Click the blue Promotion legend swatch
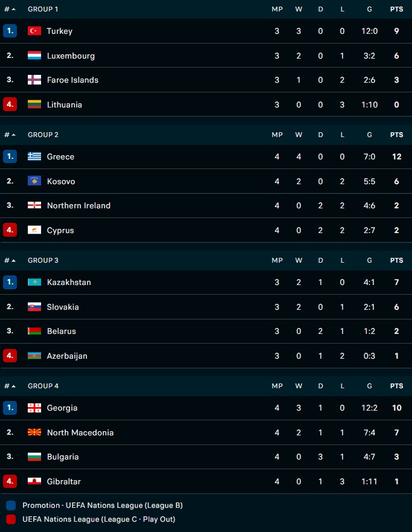 [x=10, y=505]
